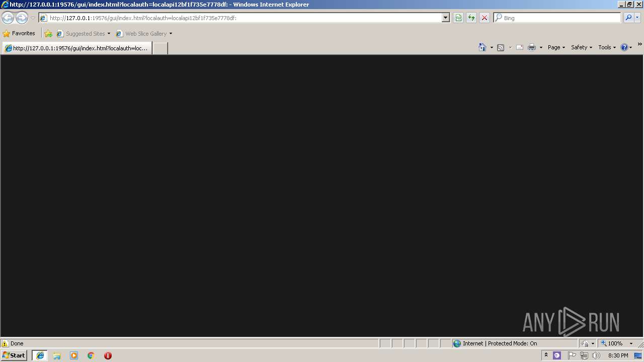Viewport: 644px width, 362px height.
Task: Open recent pages dropdown beside navigation arrows
Action: (x=33, y=18)
